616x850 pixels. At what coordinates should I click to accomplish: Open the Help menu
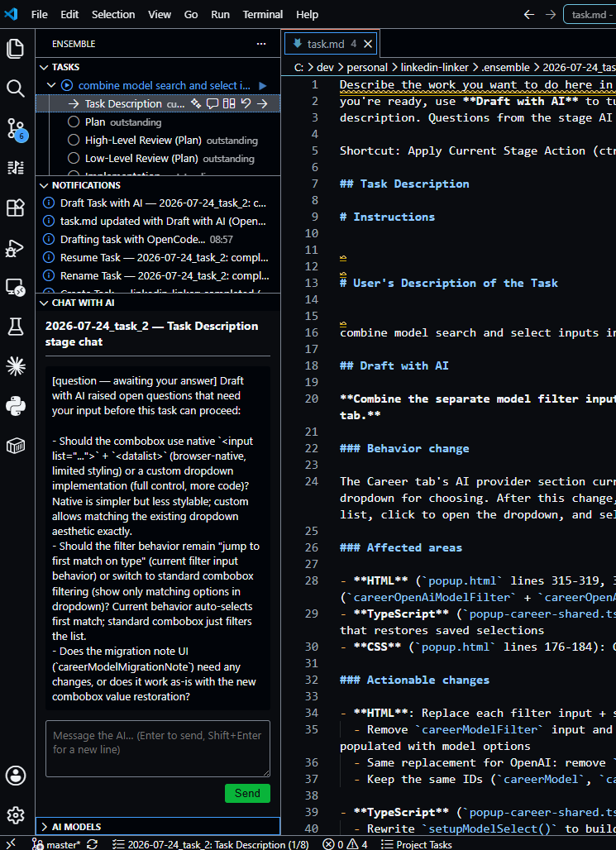click(308, 15)
